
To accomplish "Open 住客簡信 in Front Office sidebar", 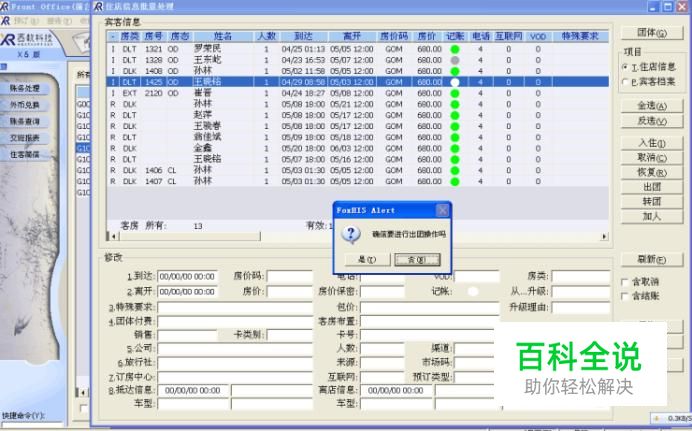I will tap(25, 154).
